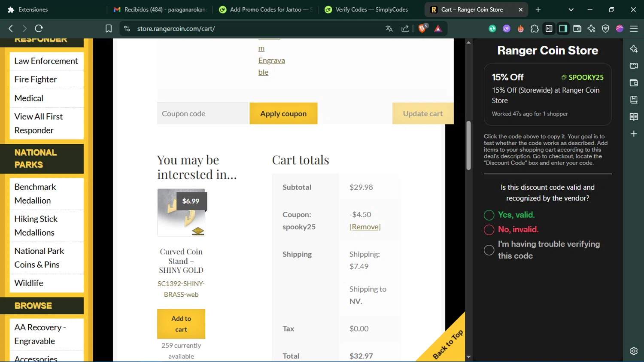Click the total value '$32.97'
Viewport: 644px width, 362px height.
tap(361, 356)
